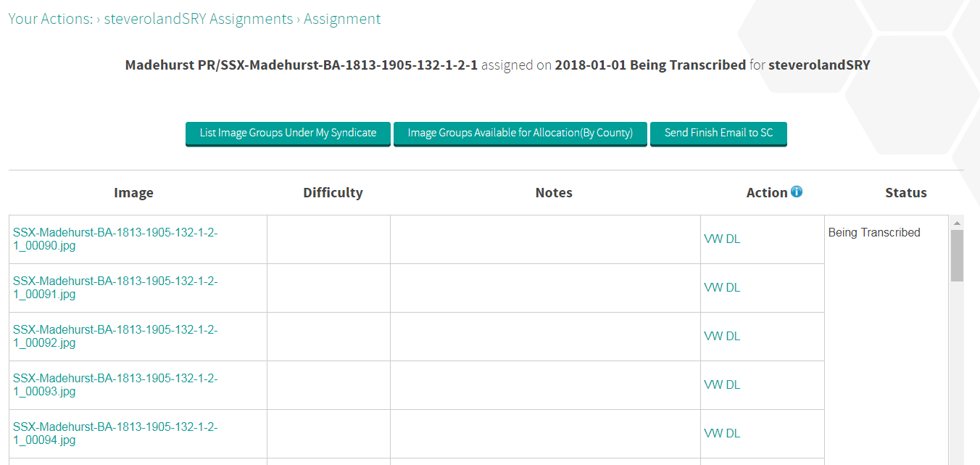Go to Your Actions breadcrumb link
Image resolution: width=980 pixels, height=465 pixels.
(x=51, y=19)
